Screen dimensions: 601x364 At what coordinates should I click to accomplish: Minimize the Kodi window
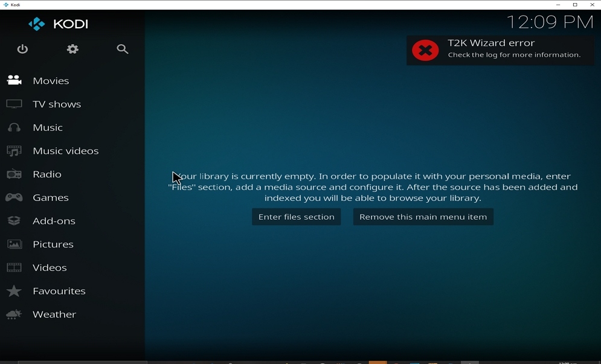(558, 5)
